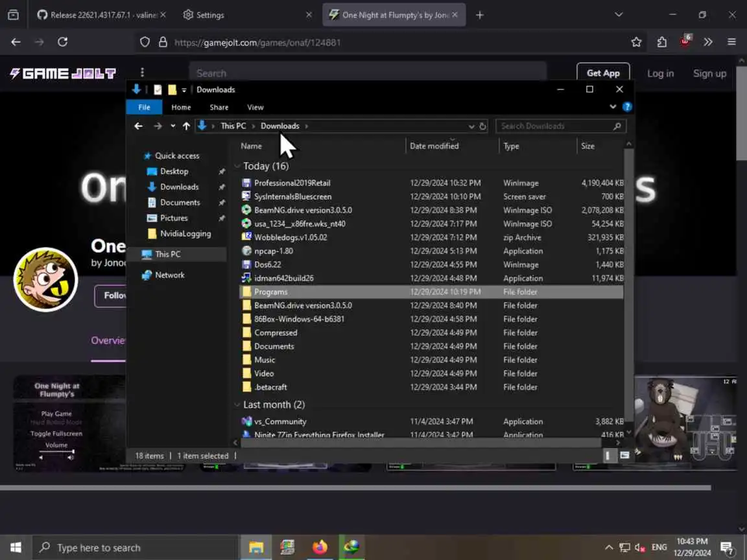Reload the Game Jolt page in Firefox

(x=62, y=42)
